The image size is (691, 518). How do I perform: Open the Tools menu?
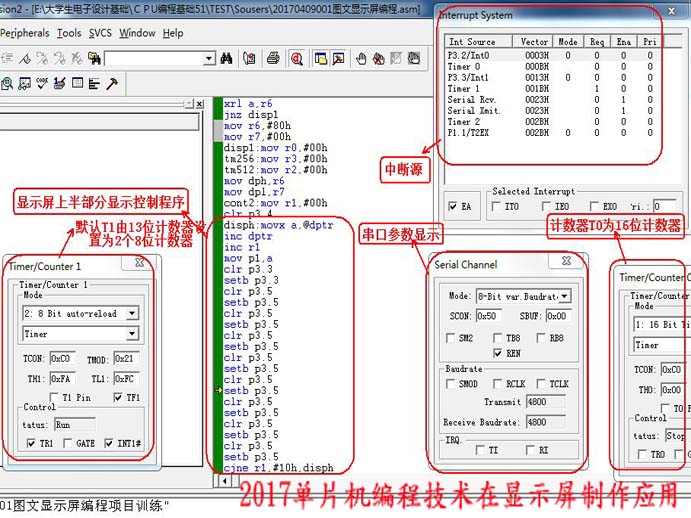pyautogui.click(x=69, y=33)
